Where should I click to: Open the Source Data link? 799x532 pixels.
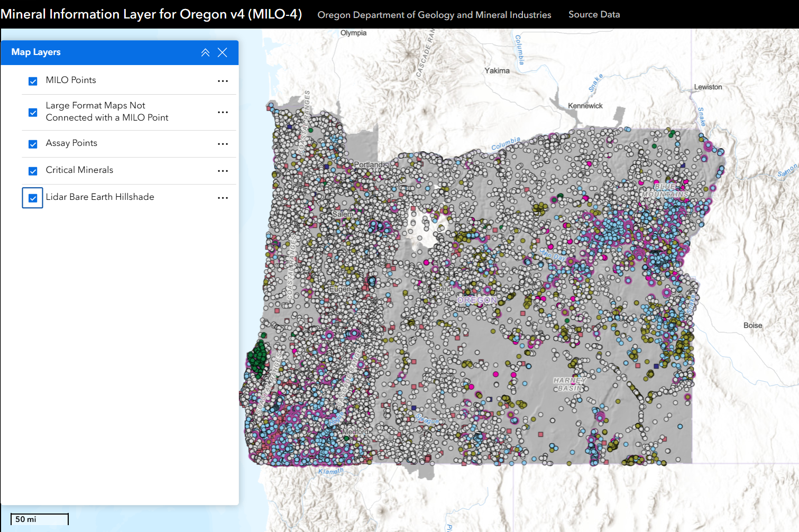tap(594, 14)
